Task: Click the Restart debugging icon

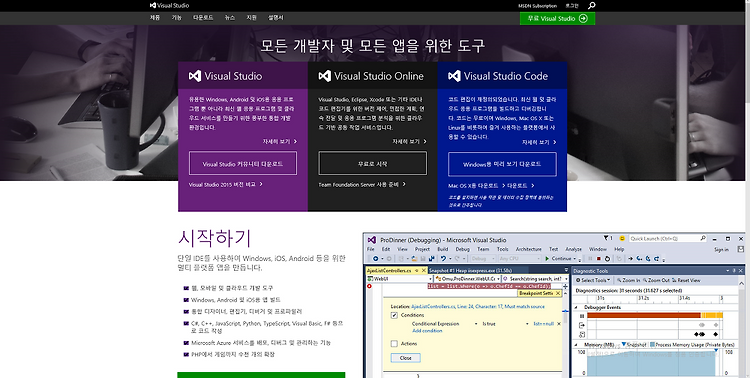Action: [607, 258]
